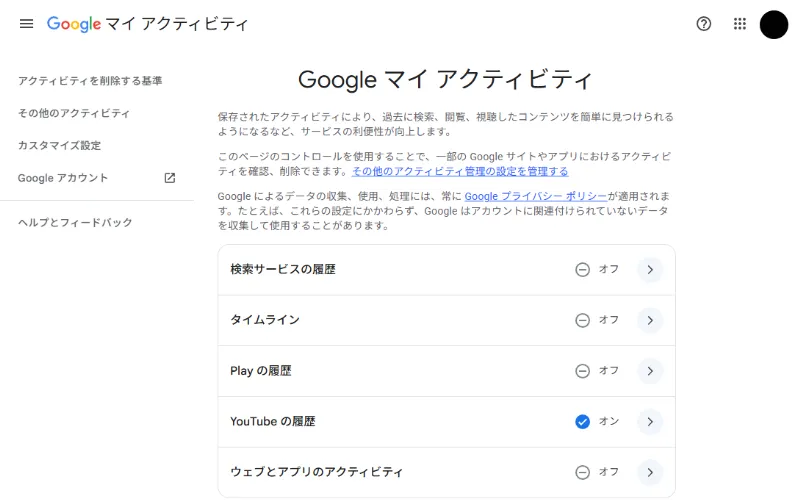Expand the Play の履歴 chevron
This screenshot has height=504, width=799.
coord(650,371)
